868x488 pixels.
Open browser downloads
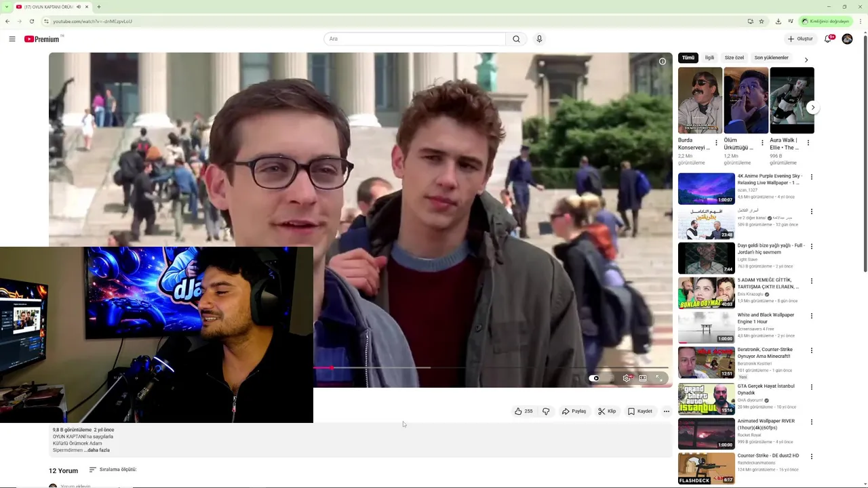(778, 21)
